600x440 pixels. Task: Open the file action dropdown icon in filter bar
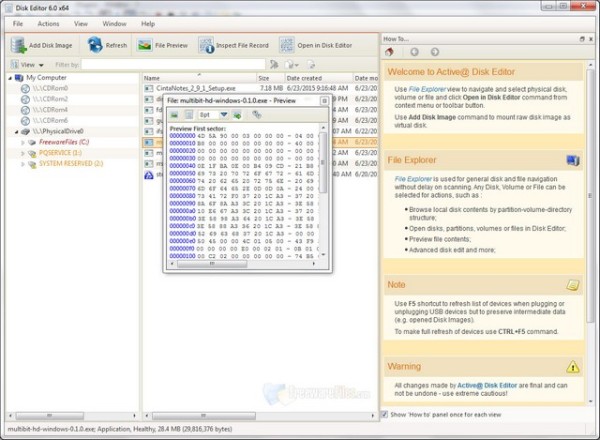292,65
